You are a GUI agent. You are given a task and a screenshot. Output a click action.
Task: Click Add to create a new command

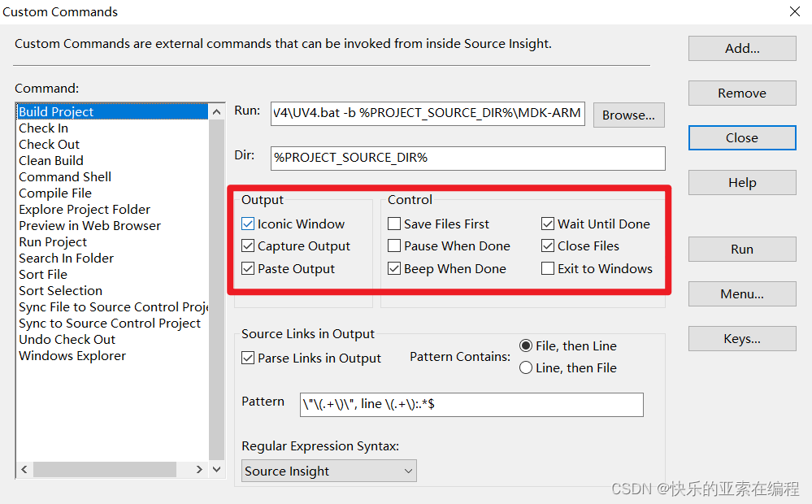coord(741,48)
